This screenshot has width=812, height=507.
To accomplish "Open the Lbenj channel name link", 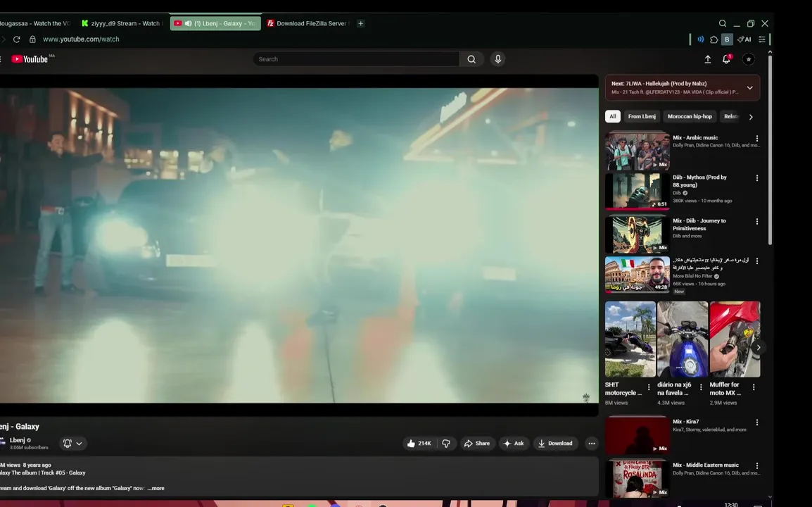I will [x=17, y=440].
